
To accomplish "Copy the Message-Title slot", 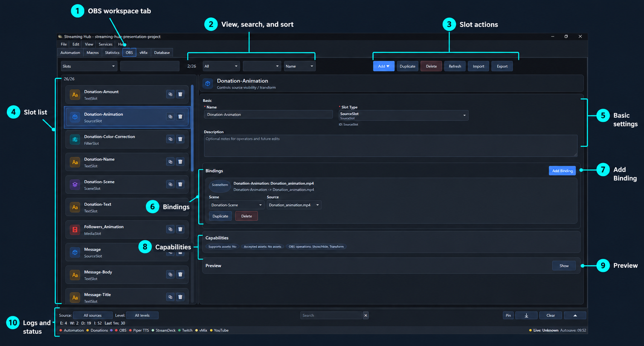I will (x=170, y=297).
